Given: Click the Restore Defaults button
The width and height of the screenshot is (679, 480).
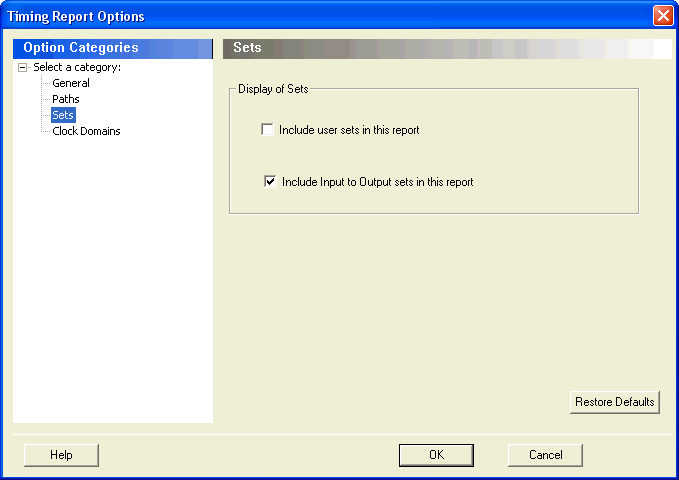Looking at the screenshot, I should (x=614, y=402).
